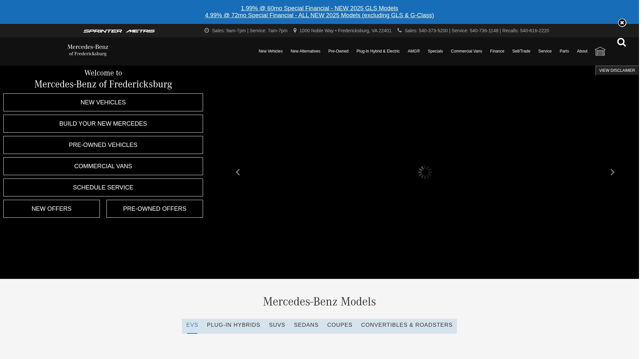Click the phone icon in header
Screen dimensions: 644x359
coord(399,30)
